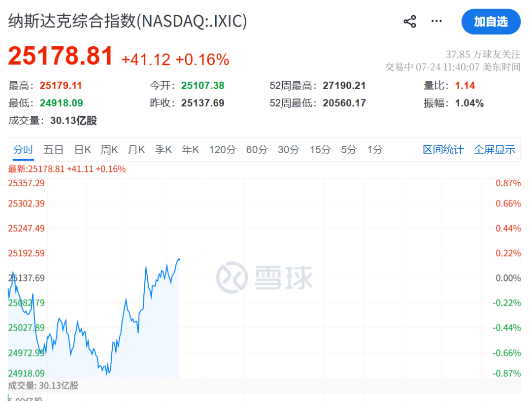This screenshot has height=401, width=532.
Task: Click the 37.85 万球友关注 follower count
Action: (x=483, y=54)
